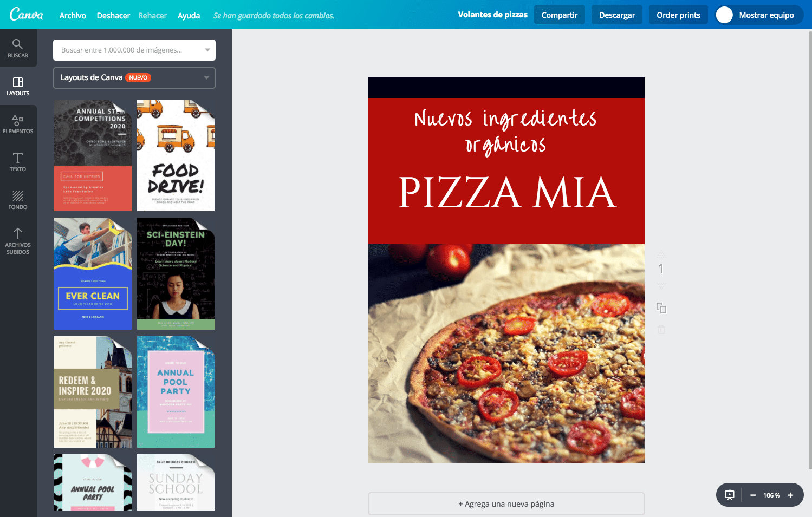Select the Nuevos ingredientes orgánicos text
The width and height of the screenshot is (812, 517).
click(x=505, y=132)
